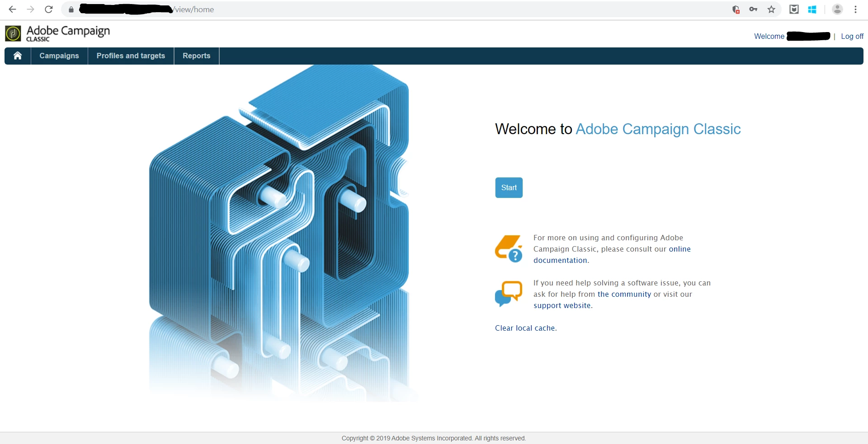This screenshot has height=444, width=868.
Task: Open the Profiles and targets tab
Action: point(131,56)
